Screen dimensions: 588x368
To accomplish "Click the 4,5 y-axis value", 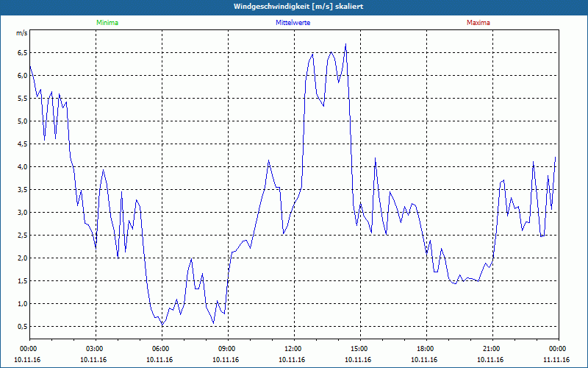I will pyautogui.click(x=23, y=144).
